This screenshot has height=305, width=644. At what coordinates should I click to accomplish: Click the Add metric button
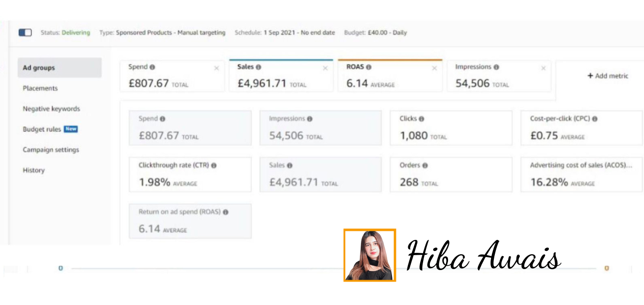point(608,76)
